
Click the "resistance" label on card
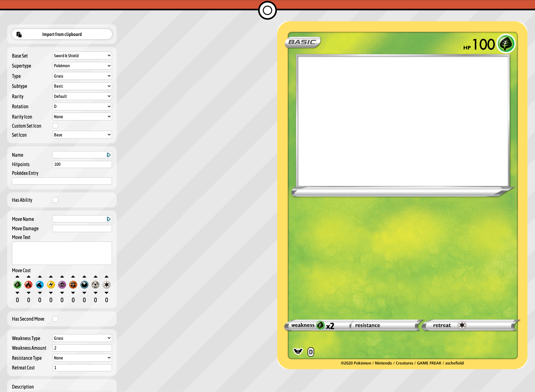coord(368,325)
